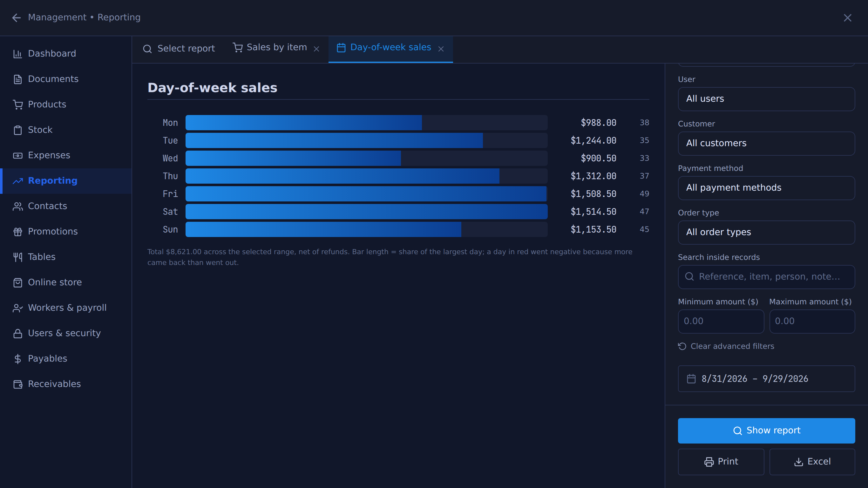Export the report with the Excel button
Viewport: 868px width, 488px height.
(812, 462)
